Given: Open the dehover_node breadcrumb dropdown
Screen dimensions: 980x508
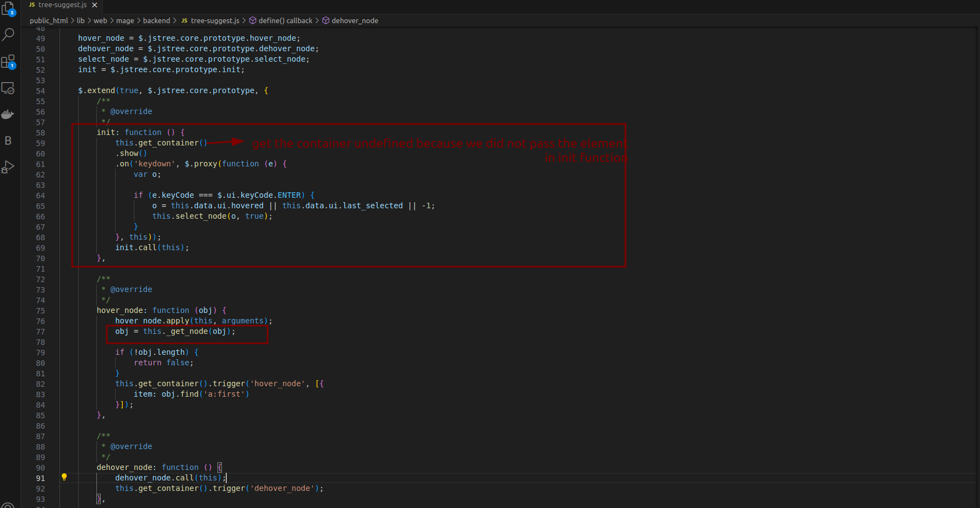Looking at the screenshot, I should click(x=355, y=20).
